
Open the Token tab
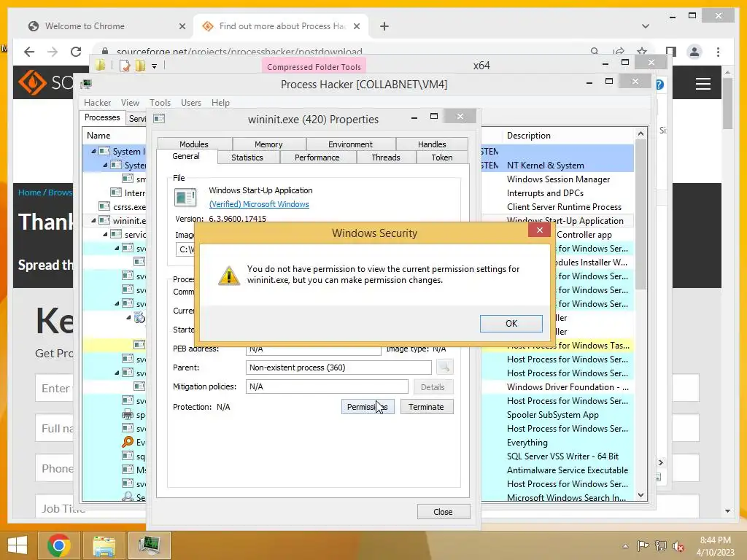click(x=441, y=157)
